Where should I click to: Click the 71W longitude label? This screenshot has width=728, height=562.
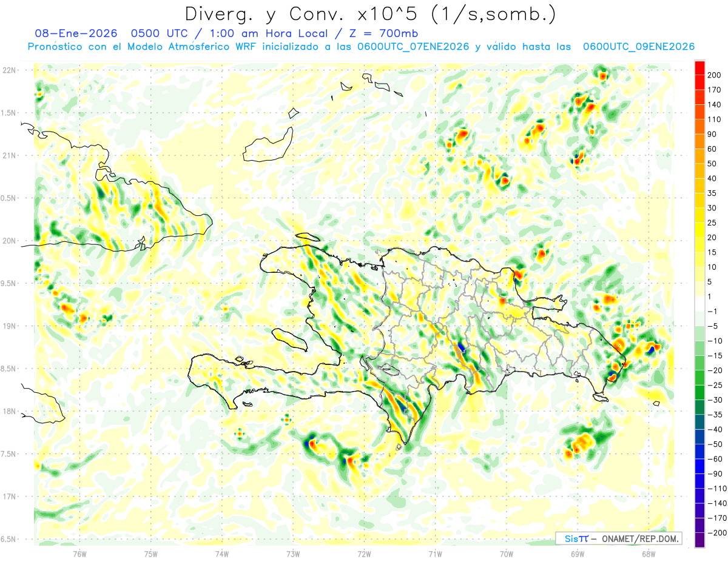point(435,554)
